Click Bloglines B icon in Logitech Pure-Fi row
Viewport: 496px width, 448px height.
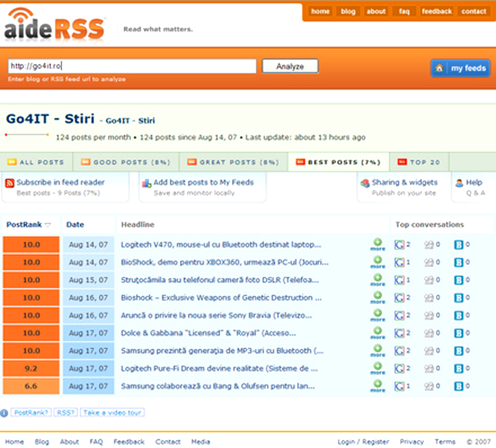(458, 369)
